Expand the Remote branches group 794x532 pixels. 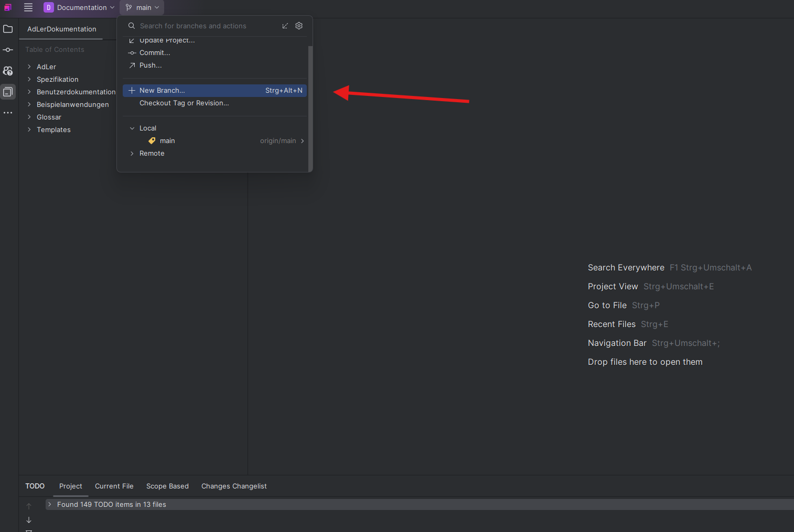pyautogui.click(x=132, y=154)
